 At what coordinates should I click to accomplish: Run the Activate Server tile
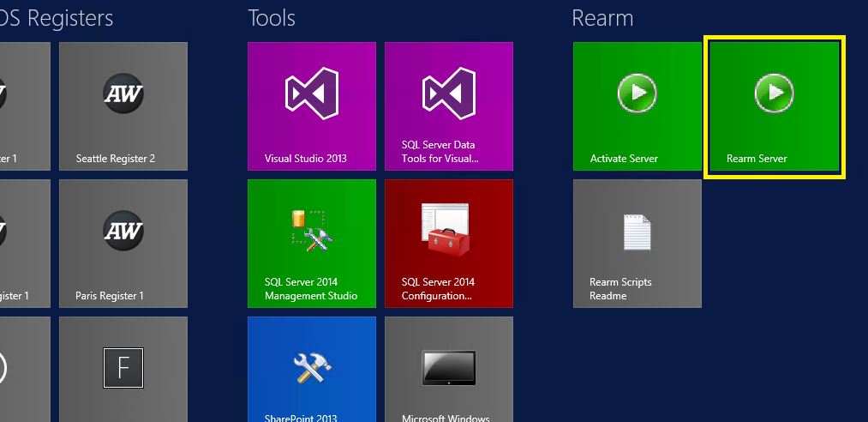638,106
